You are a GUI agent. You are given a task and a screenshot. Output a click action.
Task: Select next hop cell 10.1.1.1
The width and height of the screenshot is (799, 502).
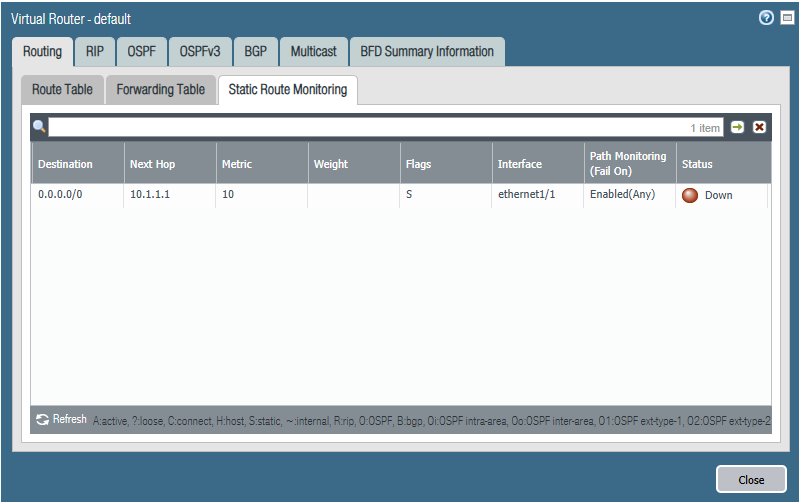[150, 194]
